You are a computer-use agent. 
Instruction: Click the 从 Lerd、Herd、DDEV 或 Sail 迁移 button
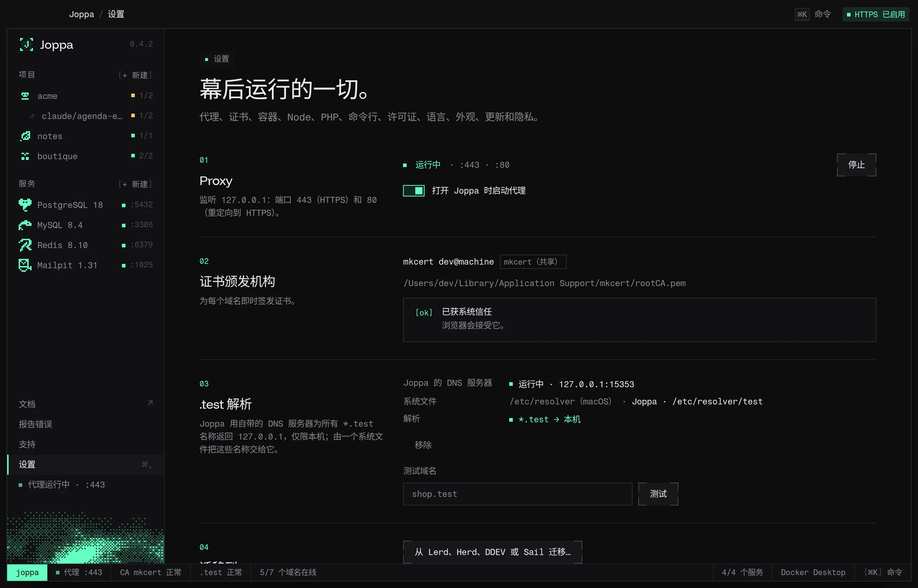coord(492,552)
